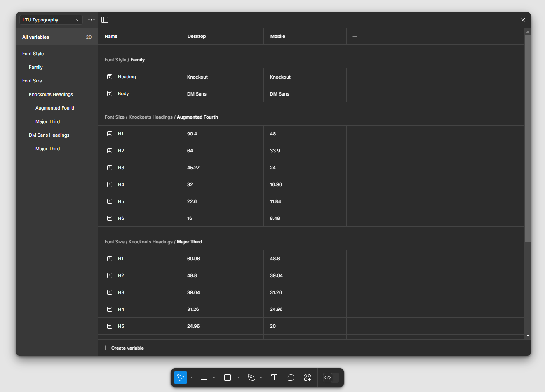545x392 pixels.
Task: Click the number variable icon beside H1
Action: (109, 133)
